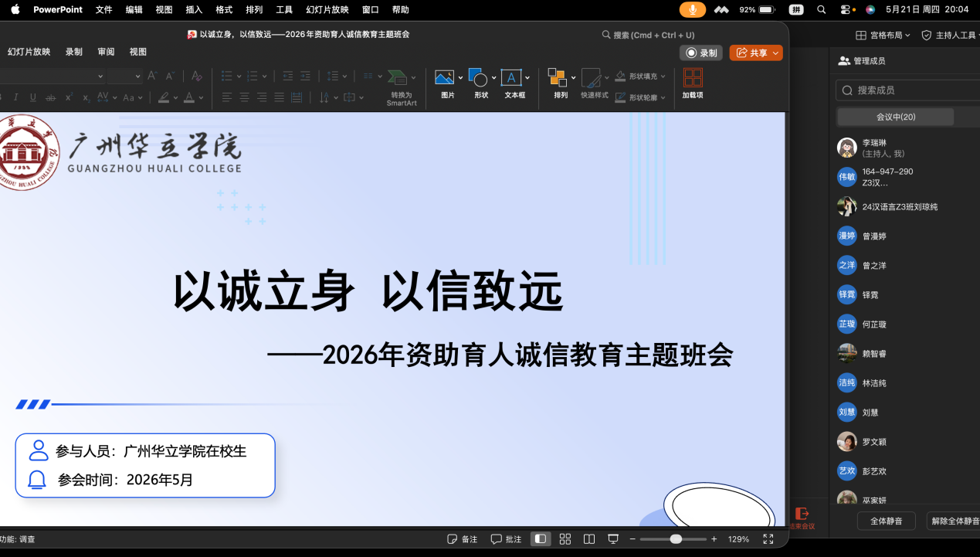Viewport: 980px width, 557px height.
Task: Click 全体静音 mute all button
Action: 886,521
